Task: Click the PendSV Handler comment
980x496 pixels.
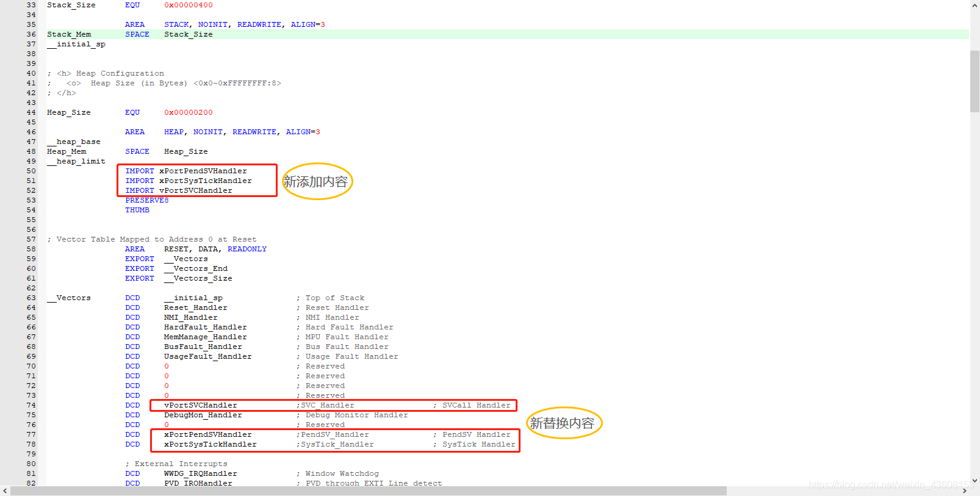Action: (472, 434)
